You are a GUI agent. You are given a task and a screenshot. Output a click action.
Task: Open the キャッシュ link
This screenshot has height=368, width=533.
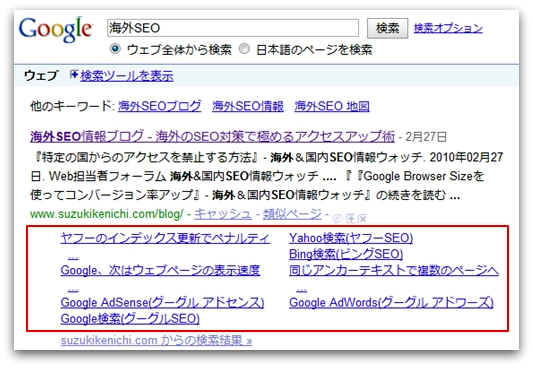pos(223,214)
